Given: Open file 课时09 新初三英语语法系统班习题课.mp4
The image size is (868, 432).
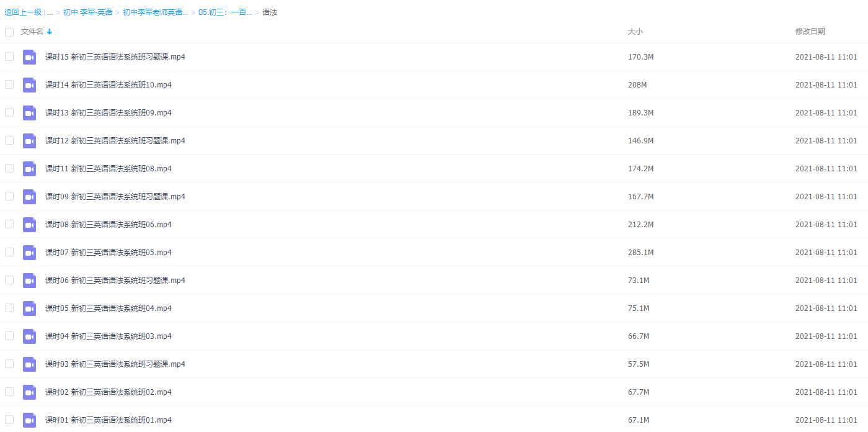Looking at the screenshot, I should [115, 197].
